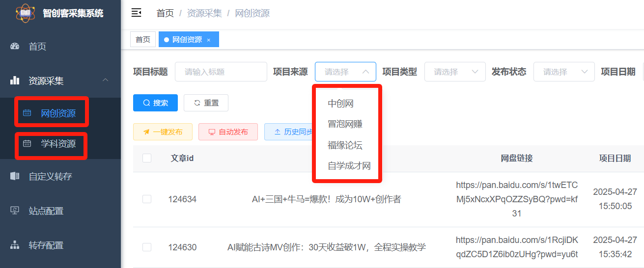The height and width of the screenshot is (268, 644).
Task: Click the 转存配置 sitemap icon in sidebar
Action: 15,245
